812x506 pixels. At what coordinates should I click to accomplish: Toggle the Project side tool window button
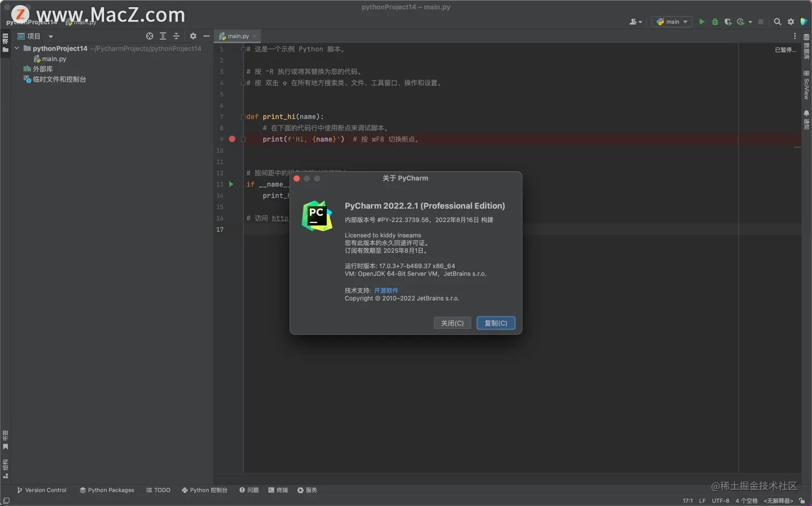pyautogui.click(x=5, y=43)
